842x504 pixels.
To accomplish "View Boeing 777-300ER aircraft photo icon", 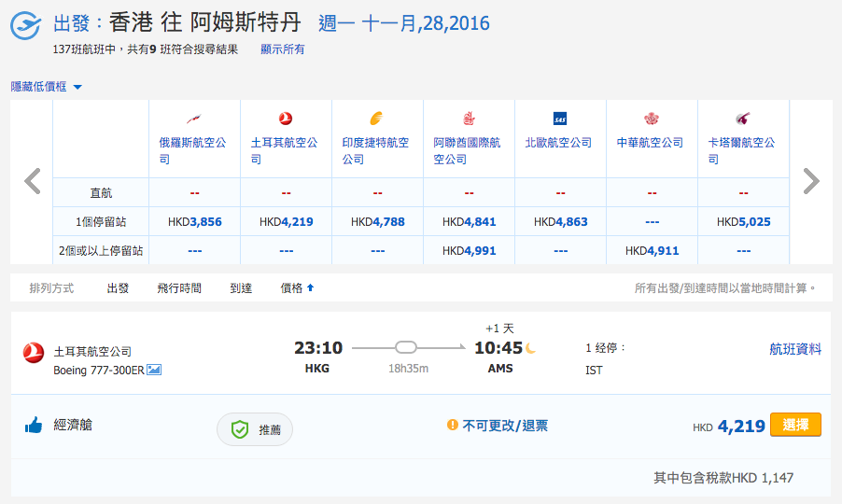I will tap(154, 370).
